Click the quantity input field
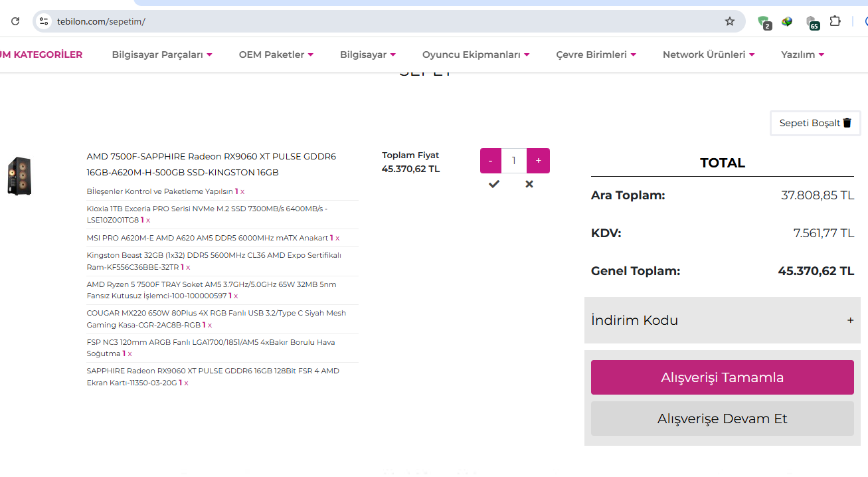This screenshot has width=868, height=477. [x=514, y=161]
